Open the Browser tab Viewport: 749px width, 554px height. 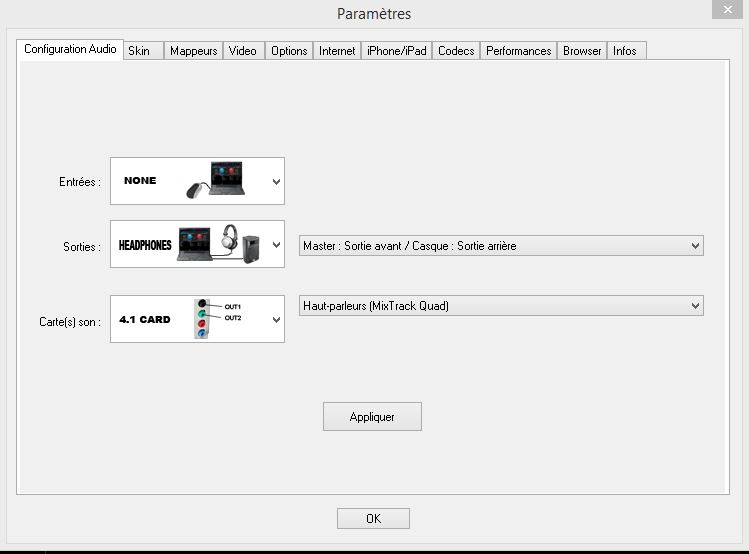point(582,51)
